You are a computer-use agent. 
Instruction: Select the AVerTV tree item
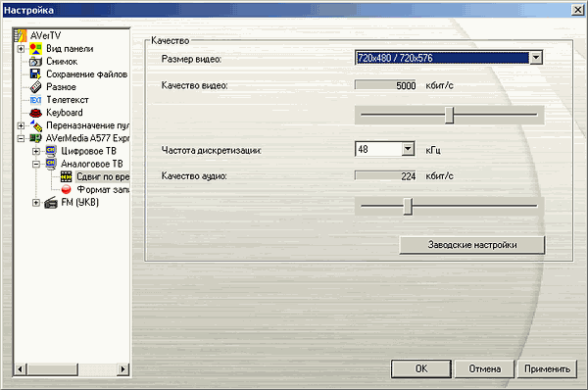coord(45,35)
